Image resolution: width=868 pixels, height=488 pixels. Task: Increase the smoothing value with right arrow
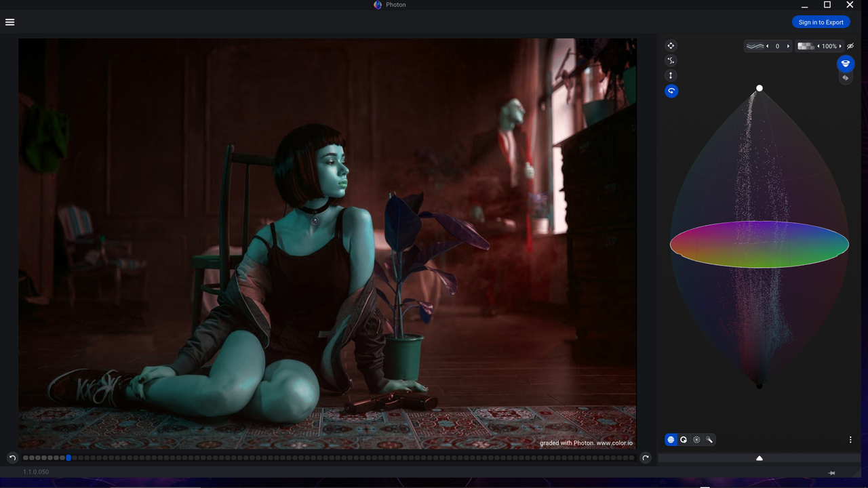pyautogui.click(x=788, y=46)
